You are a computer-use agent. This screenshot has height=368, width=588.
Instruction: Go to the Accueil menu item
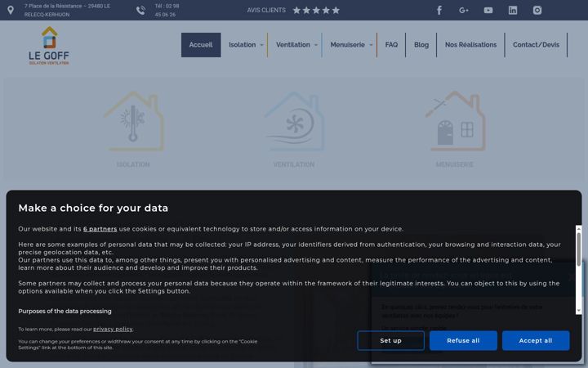(201, 45)
